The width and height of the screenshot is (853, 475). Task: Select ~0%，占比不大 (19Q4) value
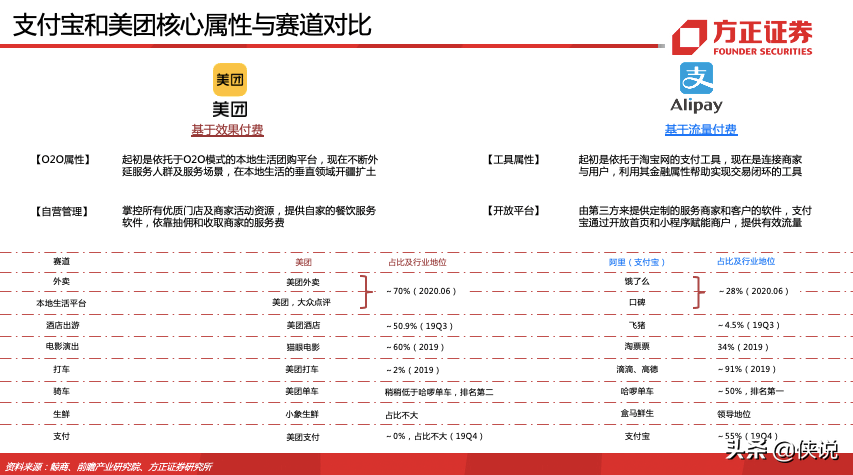(x=435, y=436)
